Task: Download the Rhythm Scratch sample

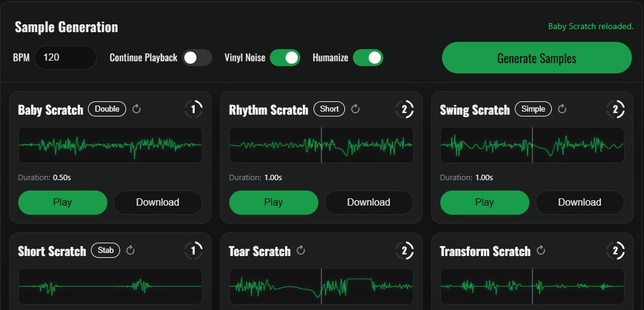Action: pos(369,202)
